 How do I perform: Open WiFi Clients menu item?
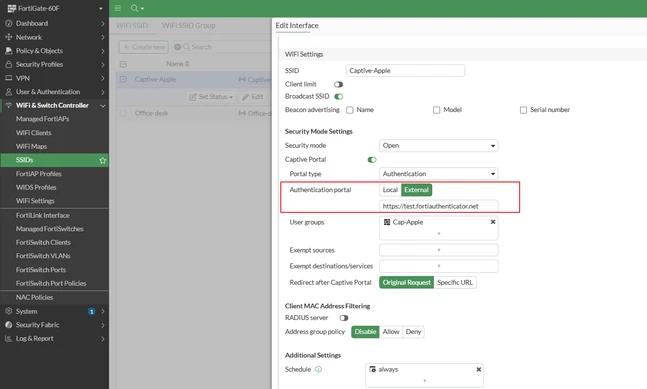tap(33, 133)
